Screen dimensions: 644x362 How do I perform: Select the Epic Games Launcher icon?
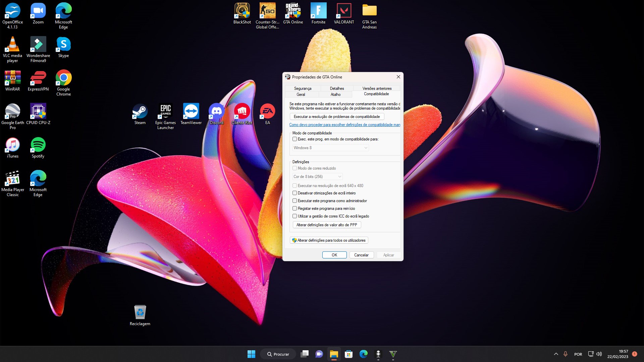(x=165, y=116)
